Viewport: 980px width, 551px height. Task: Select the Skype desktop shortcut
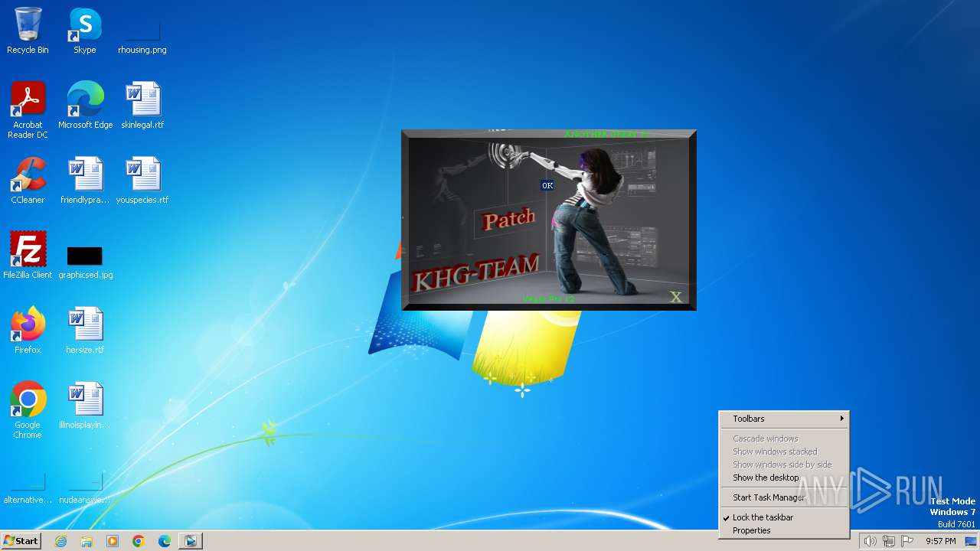click(x=85, y=31)
